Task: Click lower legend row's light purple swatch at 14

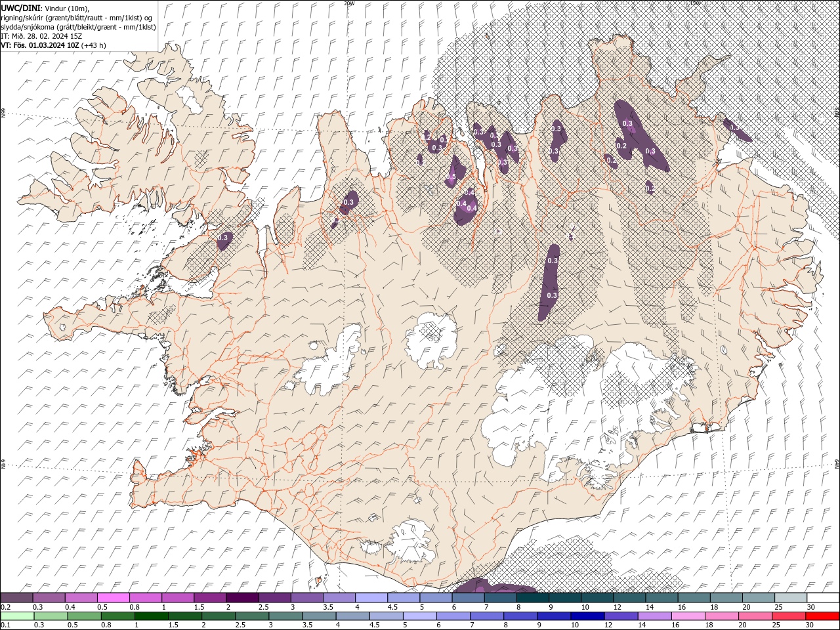Action: pyautogui.click(x=654, y=616)
